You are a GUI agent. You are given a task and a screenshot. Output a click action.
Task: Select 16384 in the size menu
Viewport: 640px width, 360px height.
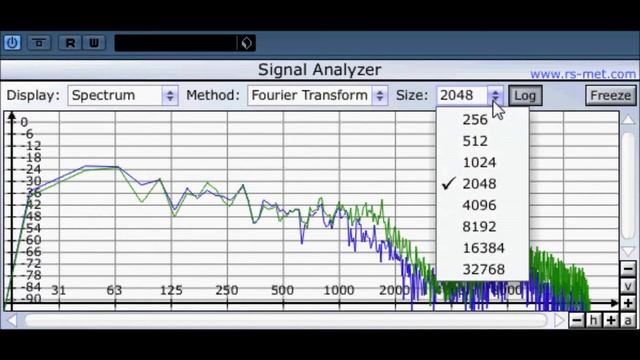click(482, 248)
